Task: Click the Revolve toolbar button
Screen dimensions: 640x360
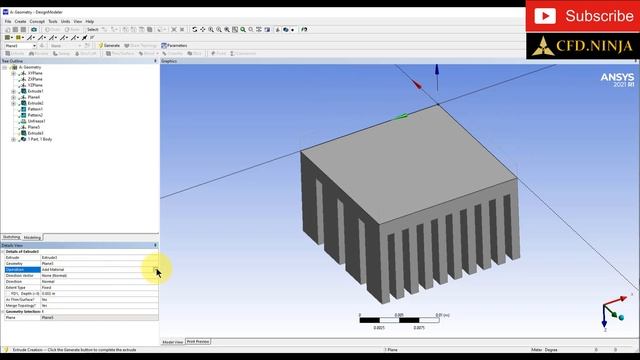Action: click(38, 53)
